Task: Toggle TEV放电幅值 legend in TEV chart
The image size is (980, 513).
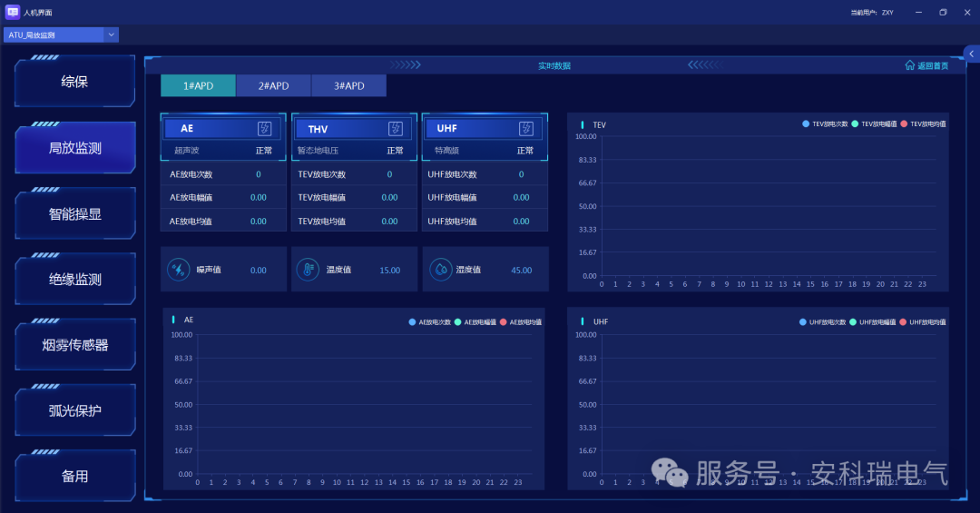Action: (x=874, y=123)
